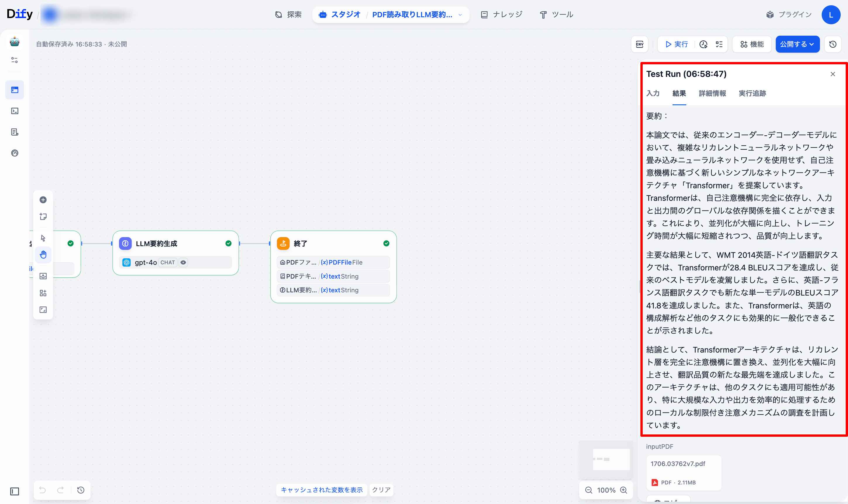Click the organize nodes icon
This screenshot has width=848, height=504.
click(x=43, y=293)
